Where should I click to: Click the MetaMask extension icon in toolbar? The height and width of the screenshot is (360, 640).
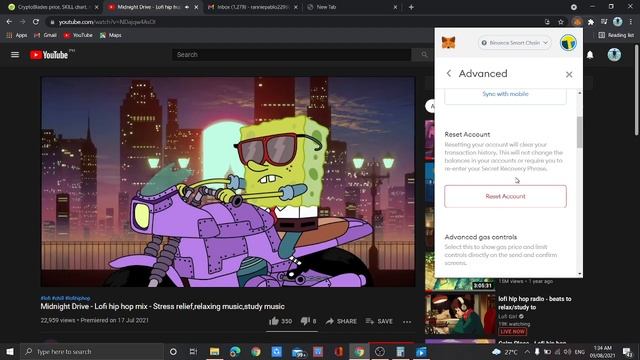(576, 22)
